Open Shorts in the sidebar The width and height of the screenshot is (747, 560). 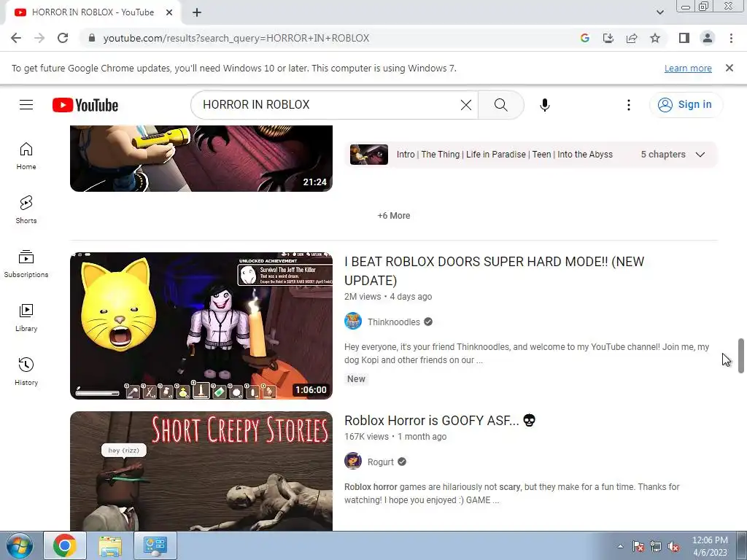tap(26, 210)
